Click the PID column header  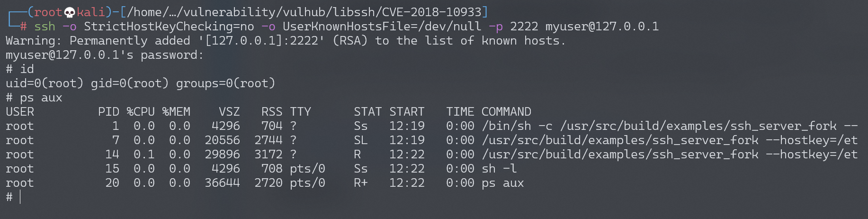pyautogui.click(x=108, y=112)
